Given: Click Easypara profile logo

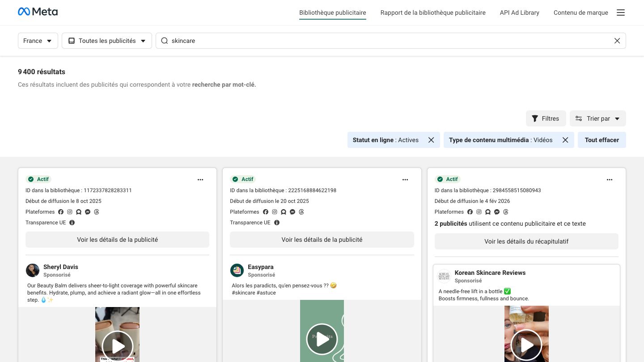Looking at the screenshot, I should (x=237, y=270).
